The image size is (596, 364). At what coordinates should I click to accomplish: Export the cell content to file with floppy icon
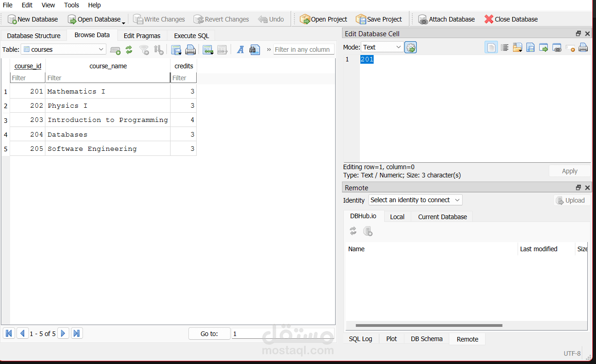(530, 47)
